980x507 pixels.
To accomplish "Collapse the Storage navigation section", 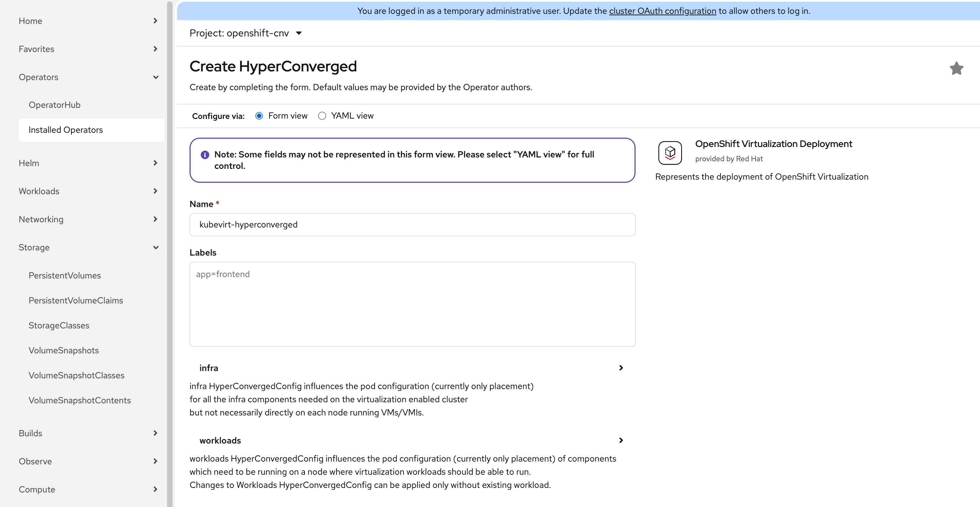I will click(88, 247).
